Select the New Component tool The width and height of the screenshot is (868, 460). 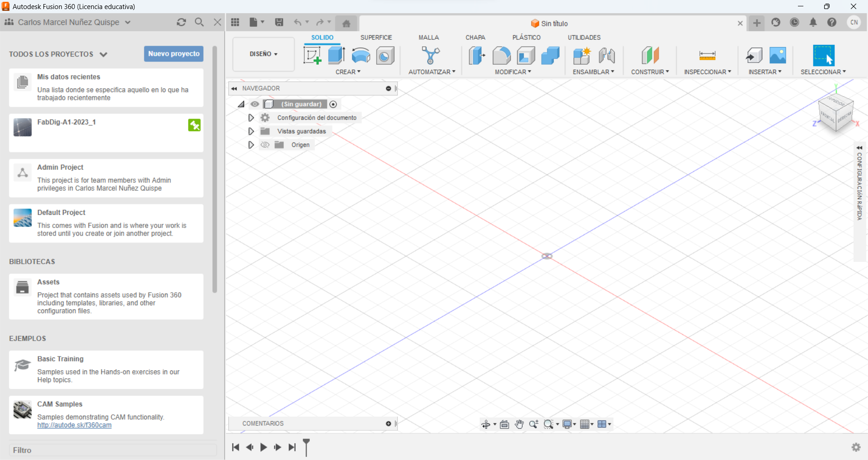582,56
